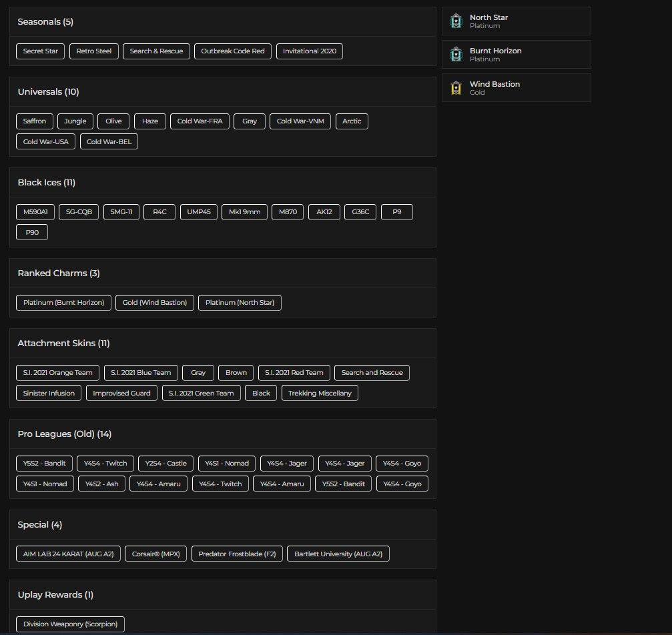Click the Brown attachment skin tag
This screenshot has width=672, height=635.
tap(236, 373)
